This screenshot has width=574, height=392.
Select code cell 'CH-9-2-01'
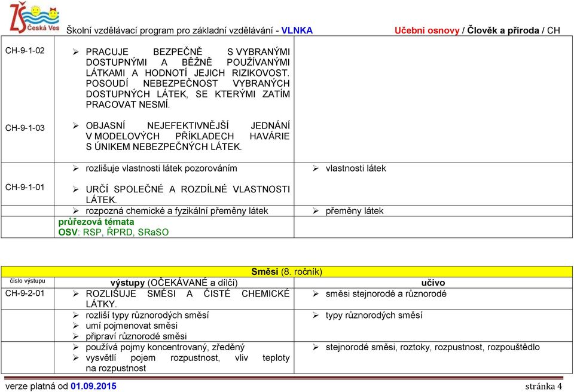click(x=25, y=293)
